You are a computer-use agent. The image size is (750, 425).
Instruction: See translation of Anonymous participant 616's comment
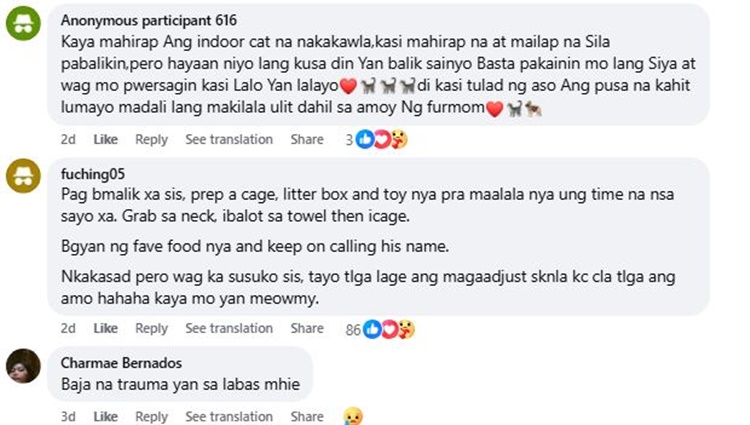(x=229, y=139)
